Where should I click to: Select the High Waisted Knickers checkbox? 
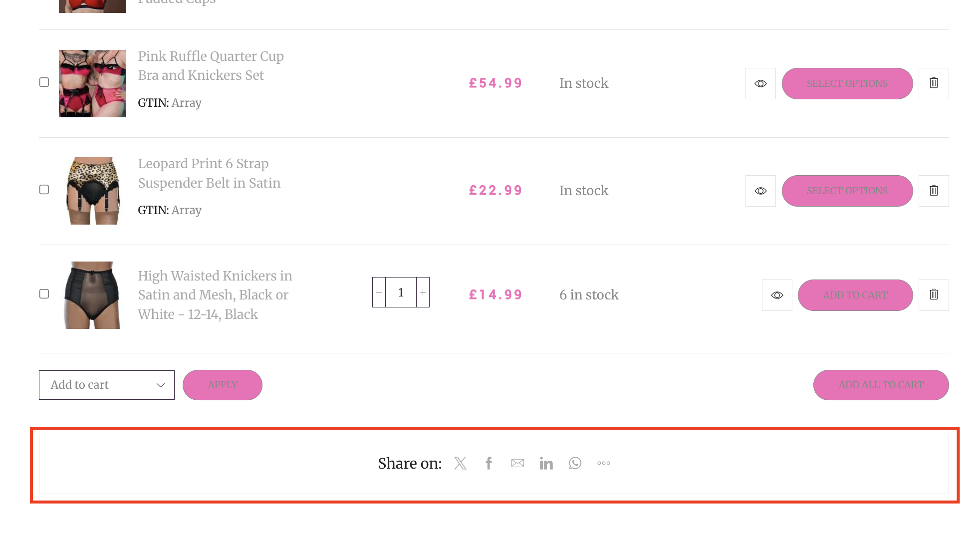click(44, 294)
